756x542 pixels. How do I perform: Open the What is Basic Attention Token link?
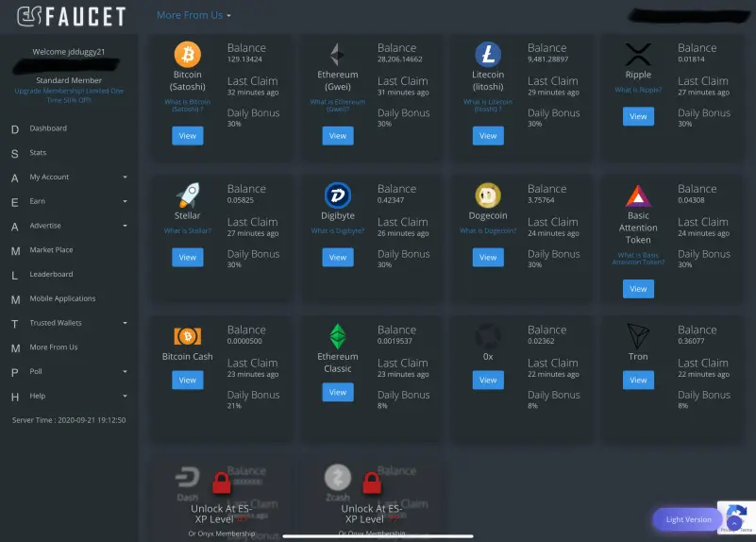[638, 259]
